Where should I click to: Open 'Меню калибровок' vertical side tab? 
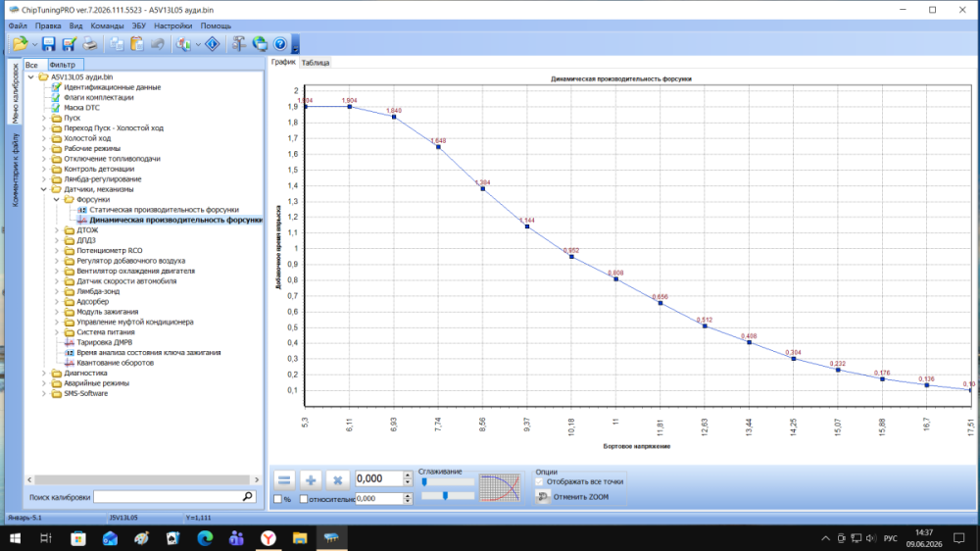(x=15, y=93)
